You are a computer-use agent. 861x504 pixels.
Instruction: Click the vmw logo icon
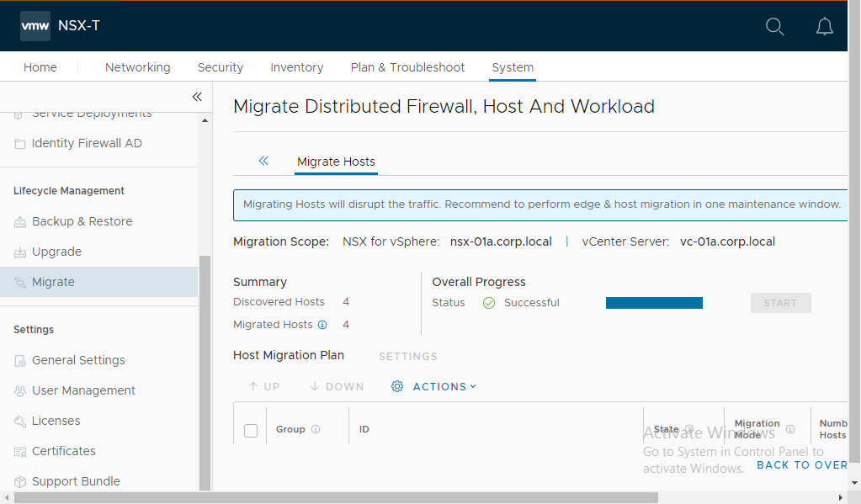[x=35, y=26]
